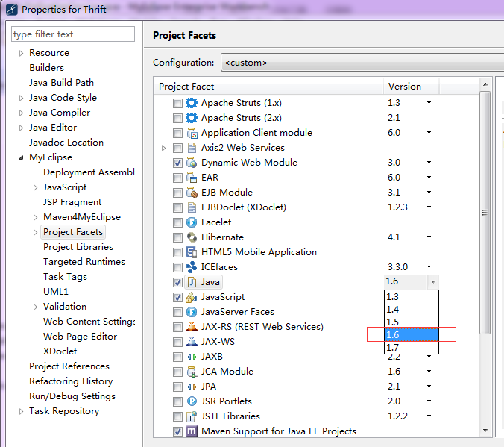Click the JAX-RS REST Web Services icon
This screenshot has width=504, height=447.
(192, 327)
